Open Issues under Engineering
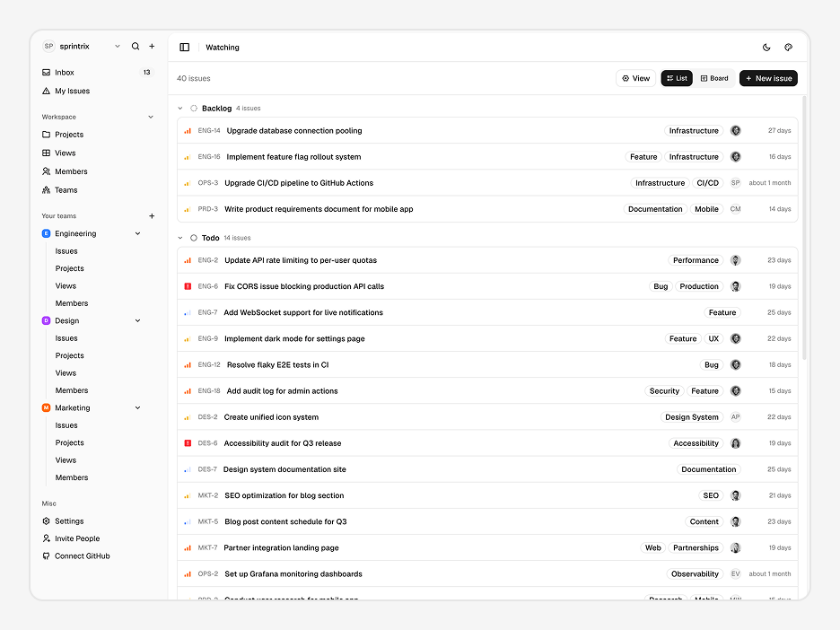 [x=66, y=251]
